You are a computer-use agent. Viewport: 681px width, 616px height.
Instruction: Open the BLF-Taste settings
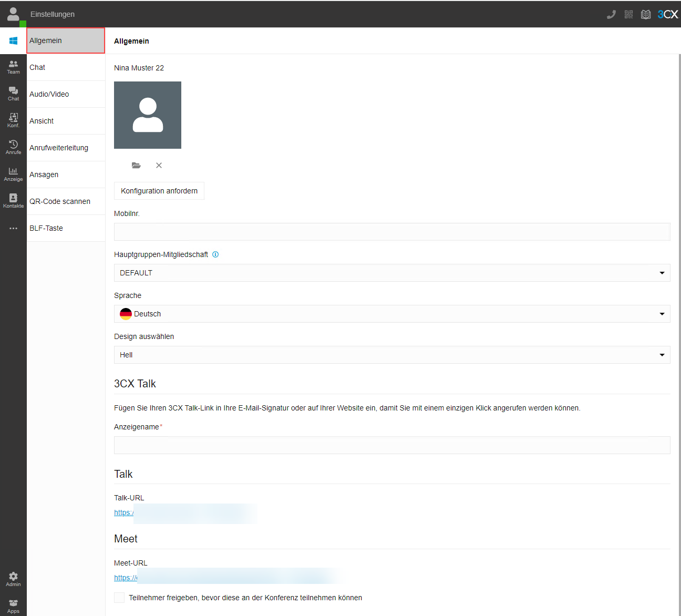(66, 228)
